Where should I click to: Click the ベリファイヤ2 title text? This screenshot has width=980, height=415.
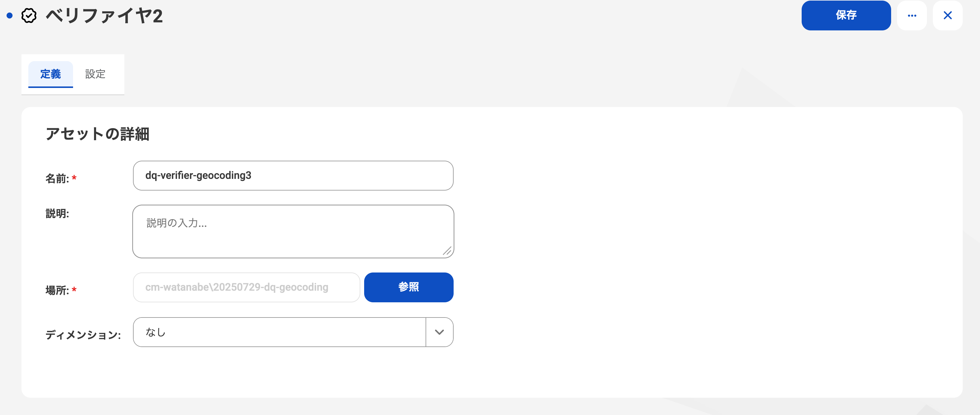coord(104,16)
